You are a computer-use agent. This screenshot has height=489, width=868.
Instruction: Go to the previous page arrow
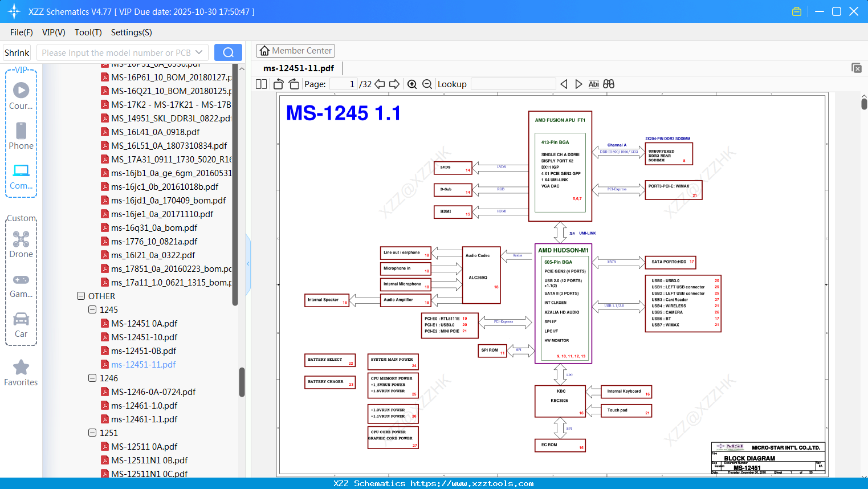[380, 84]
